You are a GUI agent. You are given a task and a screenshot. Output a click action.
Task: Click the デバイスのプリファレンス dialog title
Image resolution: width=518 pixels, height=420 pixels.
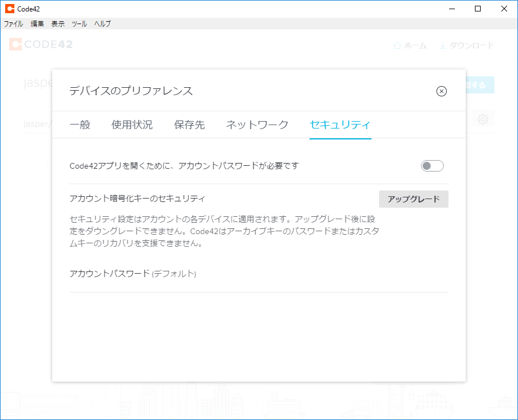click(131, 91)
